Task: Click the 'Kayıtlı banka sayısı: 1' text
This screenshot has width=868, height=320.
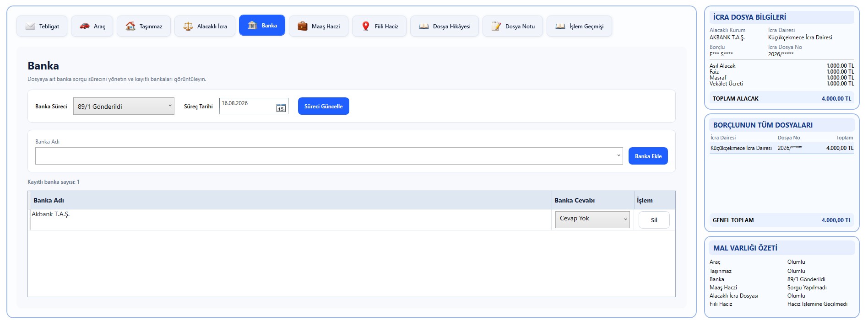Action: tap(54, 182)
